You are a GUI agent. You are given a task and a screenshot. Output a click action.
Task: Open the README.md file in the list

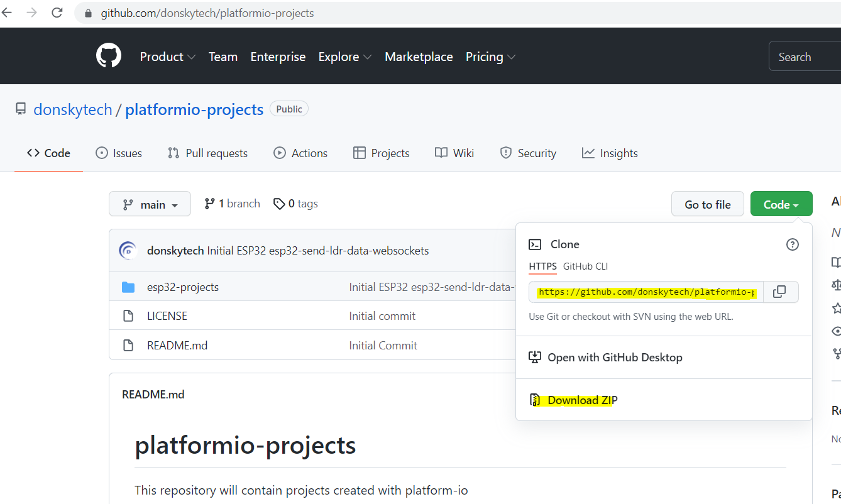[x=177, y=345]
